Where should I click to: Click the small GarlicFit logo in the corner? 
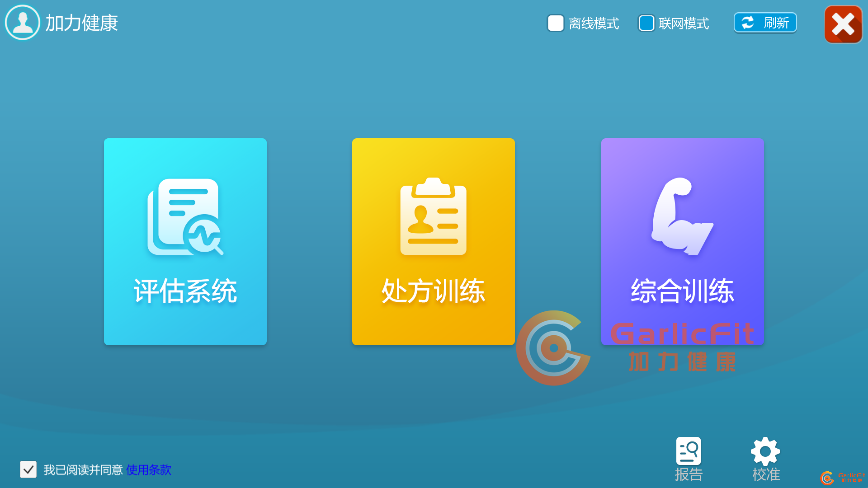(x=842, y=478)
